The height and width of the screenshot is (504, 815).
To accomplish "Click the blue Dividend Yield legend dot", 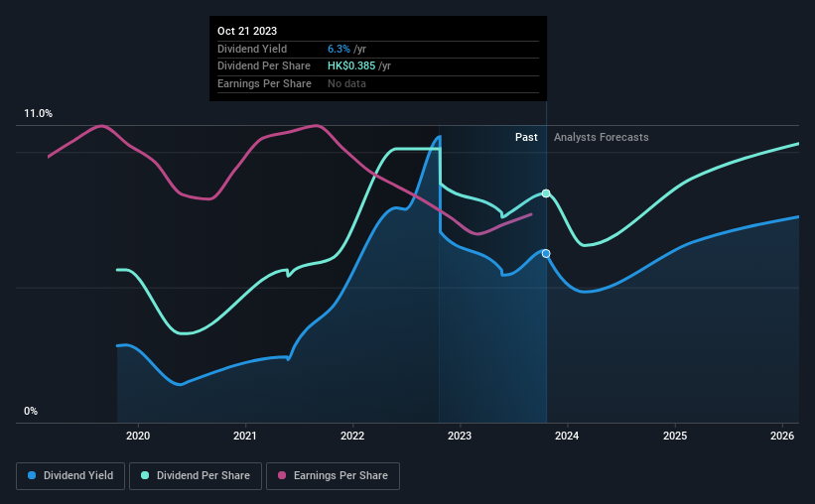I will pos(32,475).
